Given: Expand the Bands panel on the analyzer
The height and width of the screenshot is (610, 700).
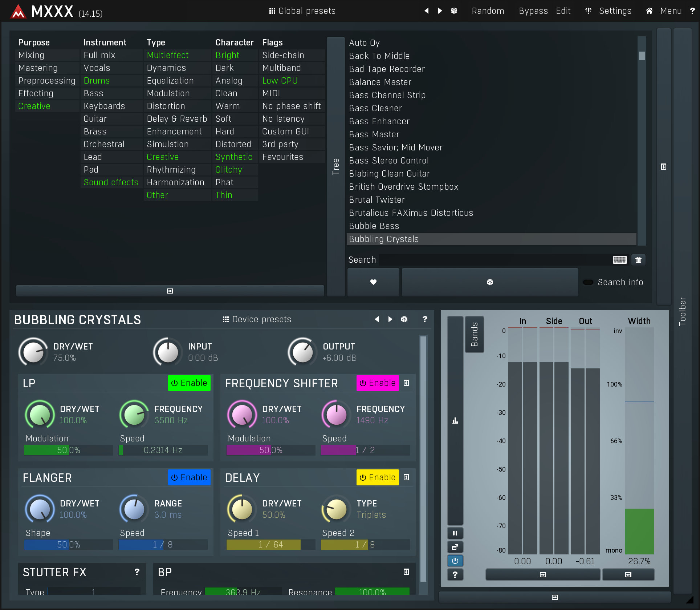Looking at the screenshot, I should [x=474, y=334].
